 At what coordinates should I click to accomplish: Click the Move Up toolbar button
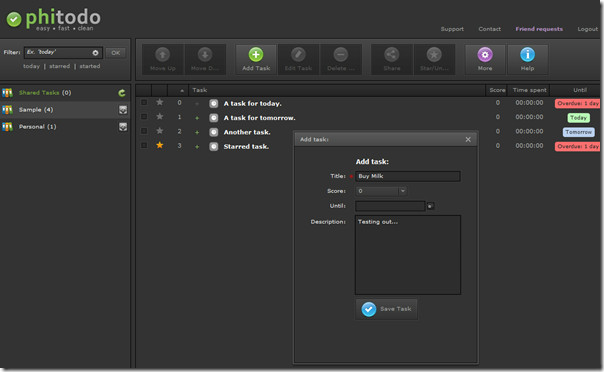pyautogui.click(x=163, y=59)
